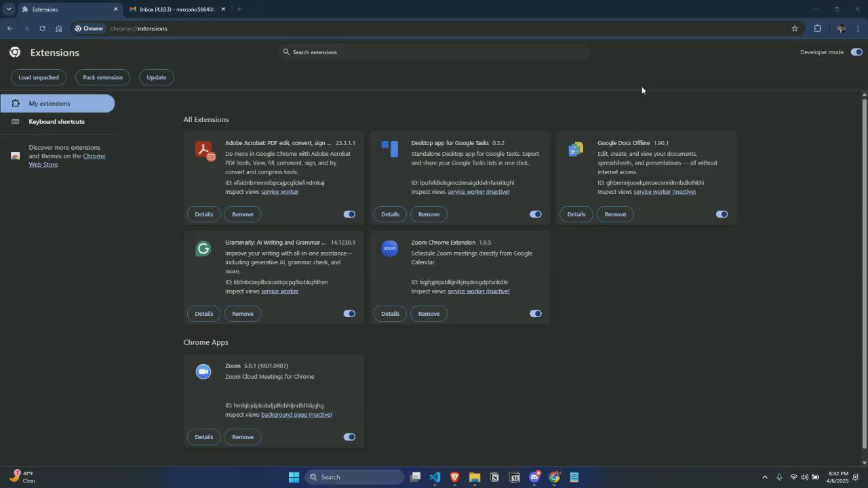The height and width of the screenshot is (488, 868).
Task: Select the Extensions browser tab
Action: (x=70, y=9)
